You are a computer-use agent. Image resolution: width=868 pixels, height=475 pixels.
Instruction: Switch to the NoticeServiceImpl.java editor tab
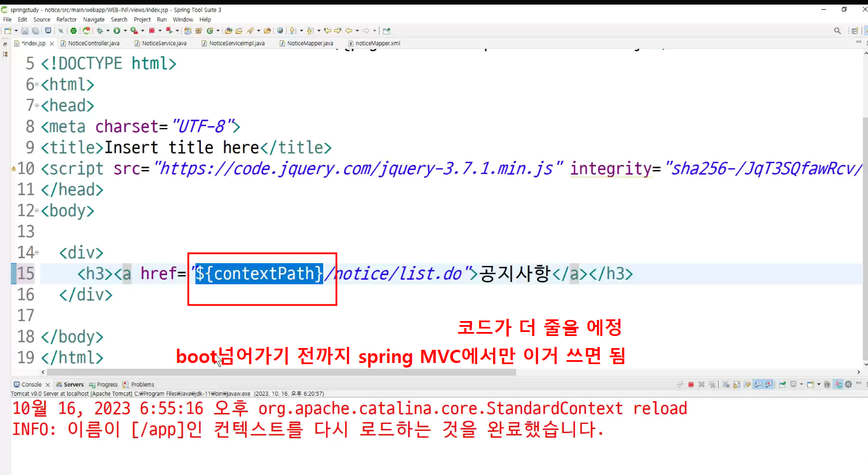[x=233, y=44]
